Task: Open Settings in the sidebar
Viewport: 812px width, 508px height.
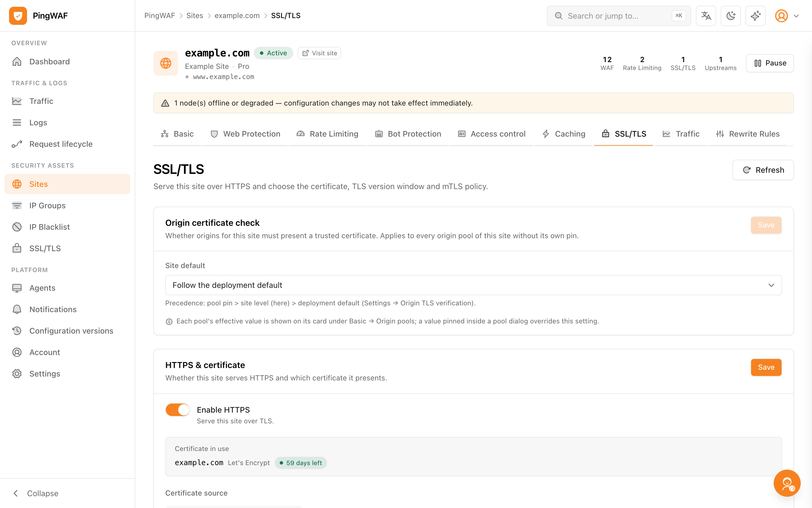Action: click(67, 374)
